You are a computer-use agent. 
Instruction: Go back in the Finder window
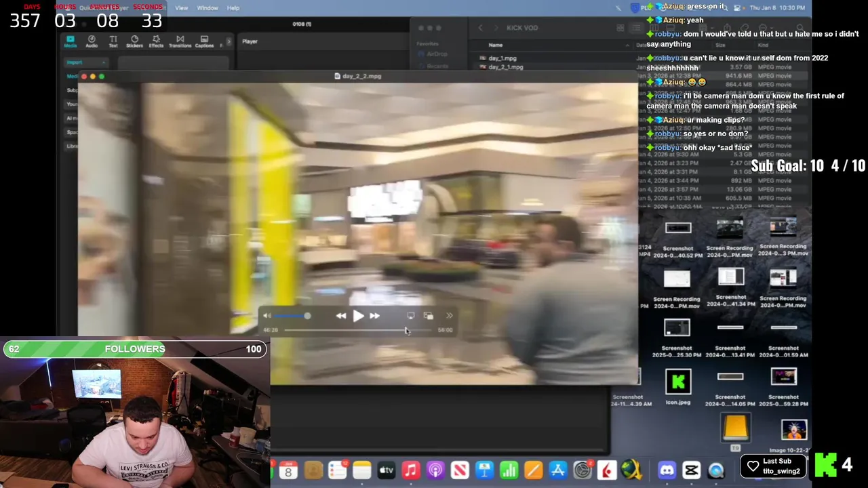tap(481, 28)
